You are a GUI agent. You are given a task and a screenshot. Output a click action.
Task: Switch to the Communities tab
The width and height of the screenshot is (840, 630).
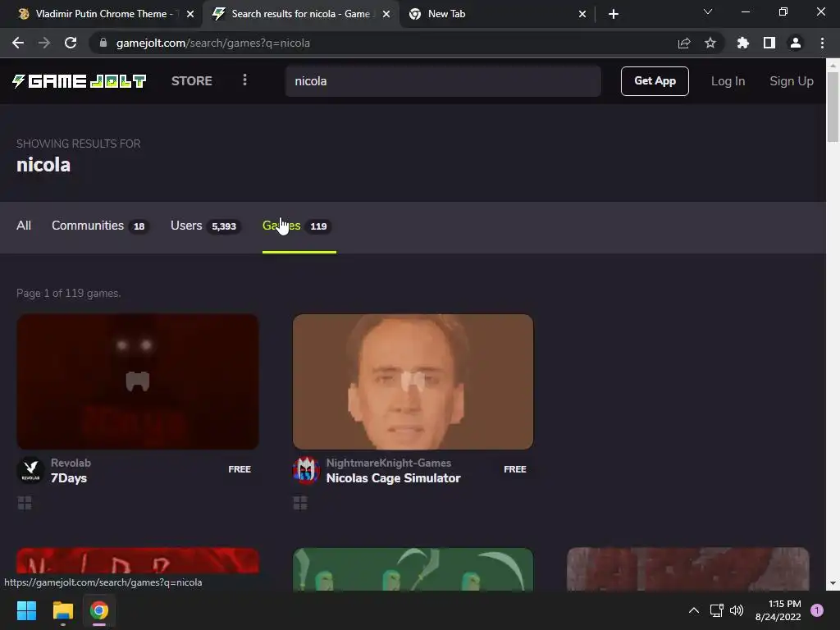tap(99, 226)
